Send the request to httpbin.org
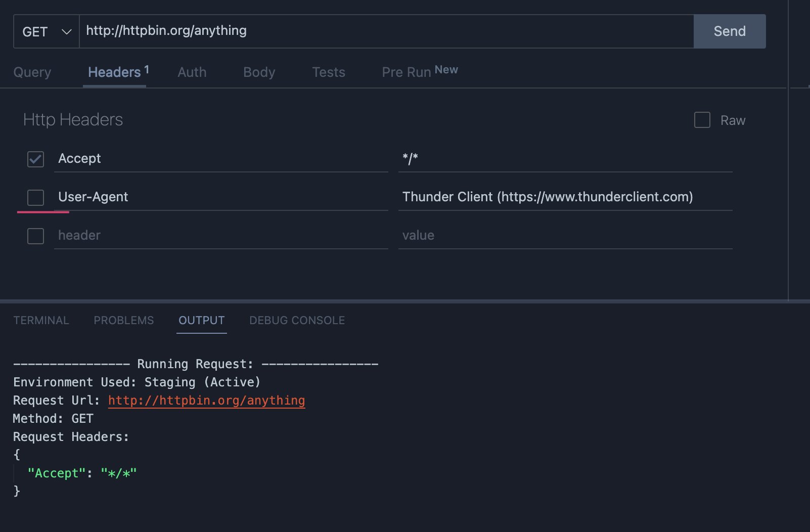The width and height of the screenshot is (810, 532). 729,31
